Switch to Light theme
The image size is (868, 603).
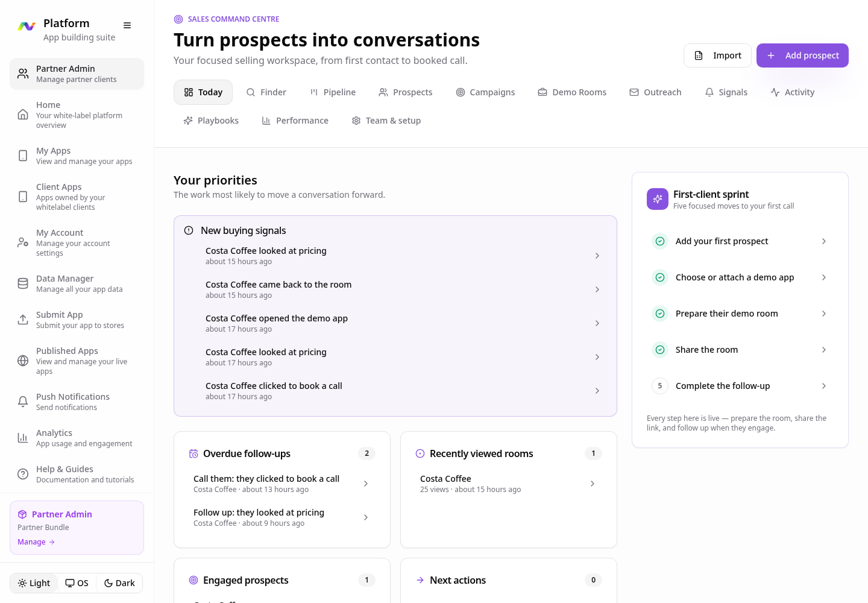click(34, 583)
